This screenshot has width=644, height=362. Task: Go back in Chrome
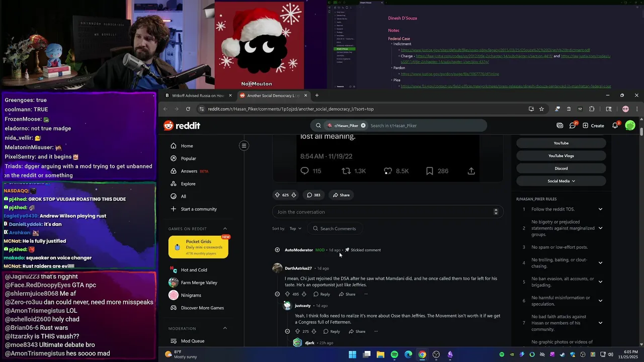click(165, 109)
